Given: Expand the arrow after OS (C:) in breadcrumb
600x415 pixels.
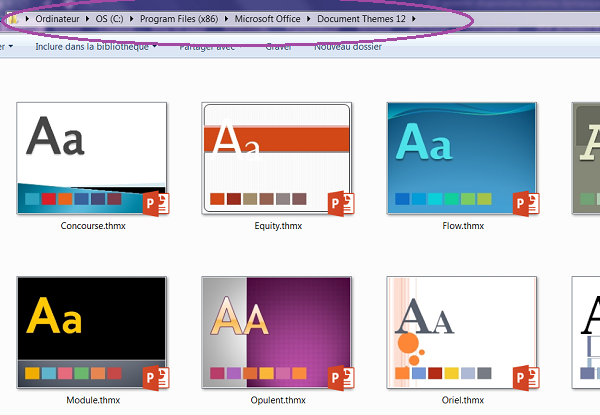Looking at the screenshot, I should coord(132,19).
